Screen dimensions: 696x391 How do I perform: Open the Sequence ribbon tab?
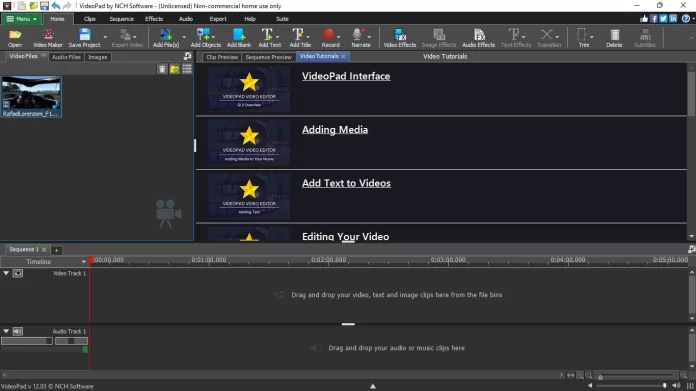click(121, 19)
